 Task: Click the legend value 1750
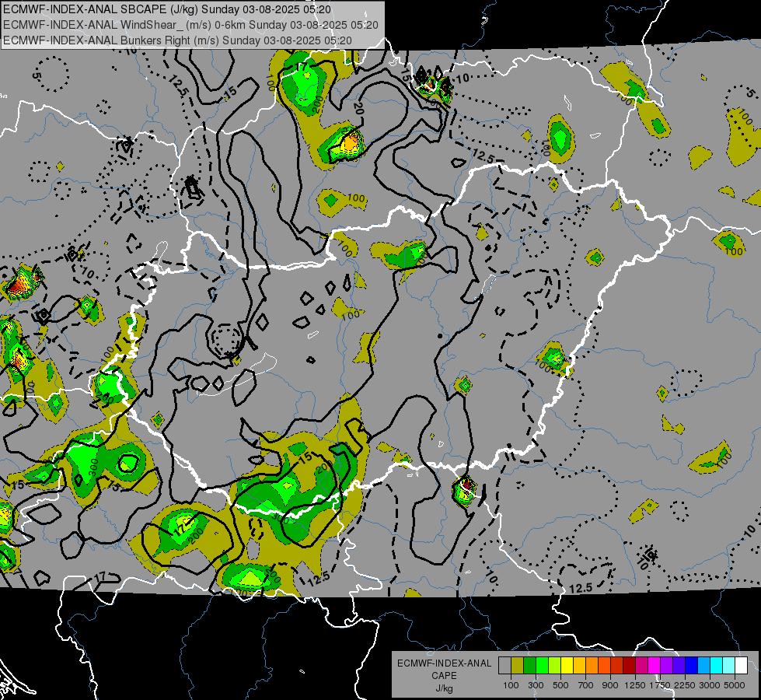pos(660,685)
